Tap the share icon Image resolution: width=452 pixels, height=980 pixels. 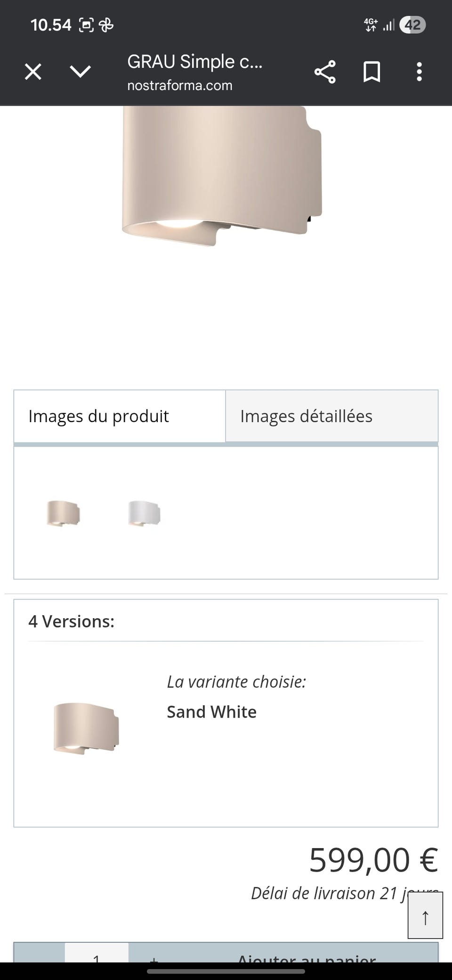click(325, 72)
